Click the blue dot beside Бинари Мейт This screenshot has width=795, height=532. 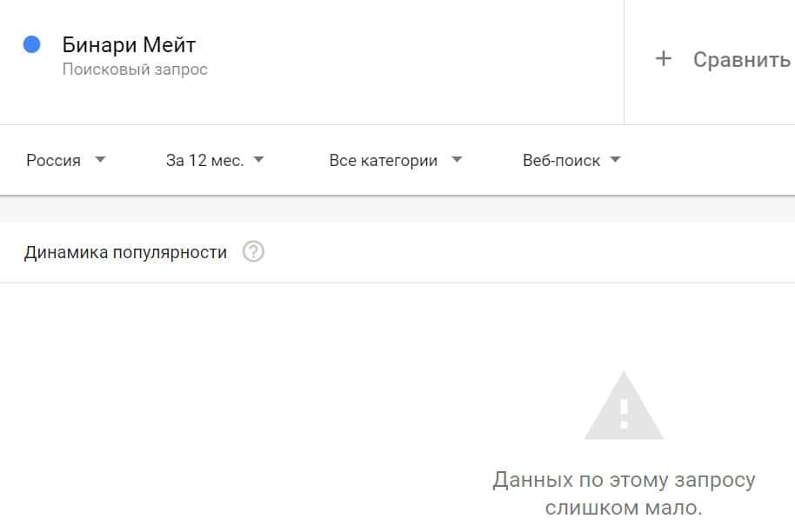tap(32, 45)
